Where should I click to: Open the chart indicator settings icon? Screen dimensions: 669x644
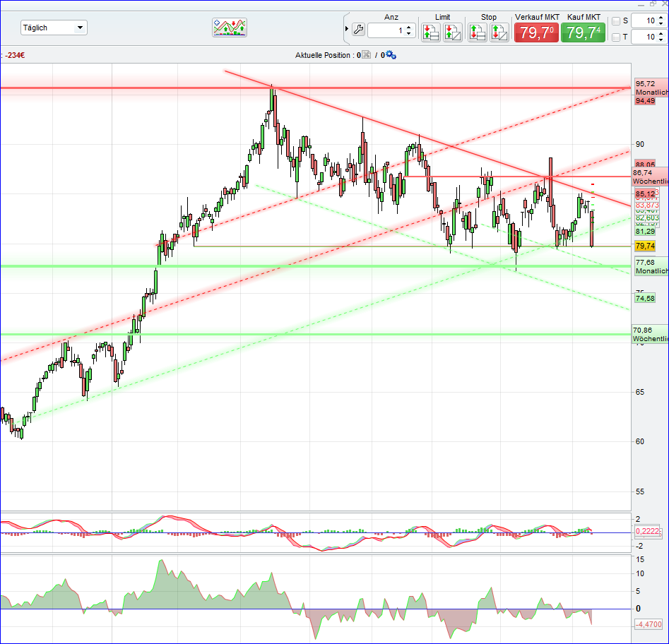click(229, 28)
